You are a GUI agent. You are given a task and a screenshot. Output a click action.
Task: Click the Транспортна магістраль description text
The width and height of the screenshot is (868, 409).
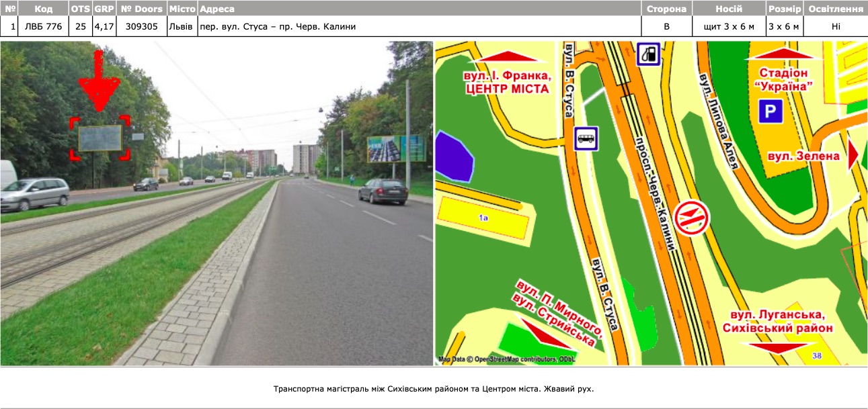[434, 389]
